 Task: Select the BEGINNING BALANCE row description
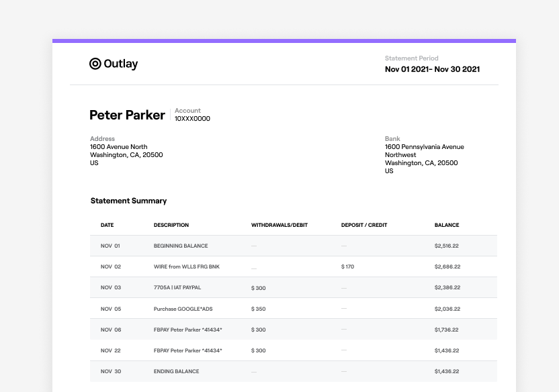coord(181,246)
